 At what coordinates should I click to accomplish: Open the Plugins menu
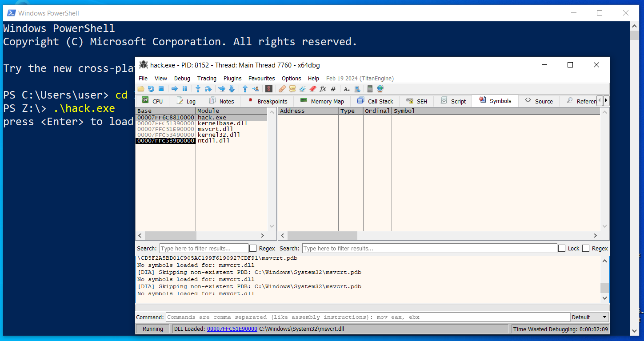point(232,78)
